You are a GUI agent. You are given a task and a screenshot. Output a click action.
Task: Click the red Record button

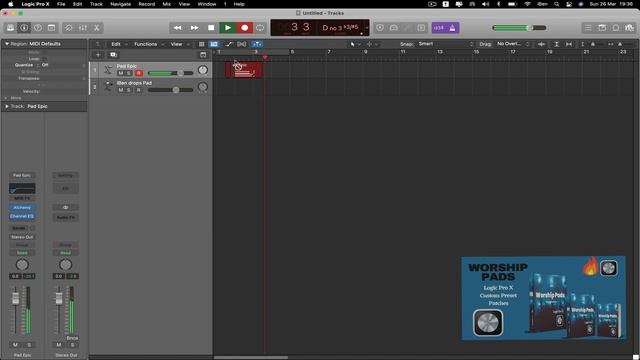pyautogui.click(x=244, y=28)
